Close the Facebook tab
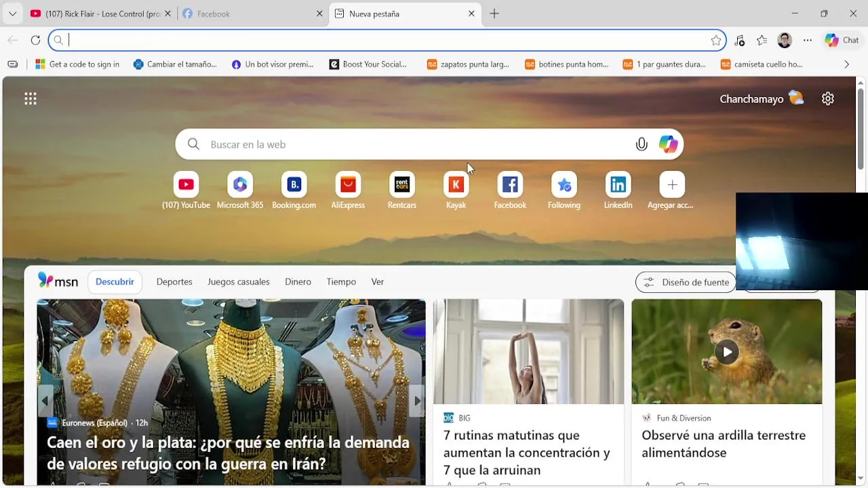868x488 pixels. click(319, 14)
